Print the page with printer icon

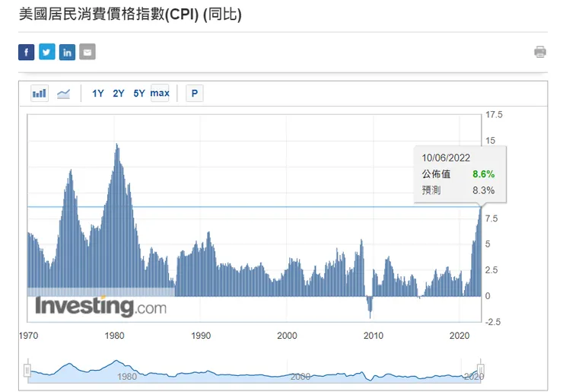540,52
